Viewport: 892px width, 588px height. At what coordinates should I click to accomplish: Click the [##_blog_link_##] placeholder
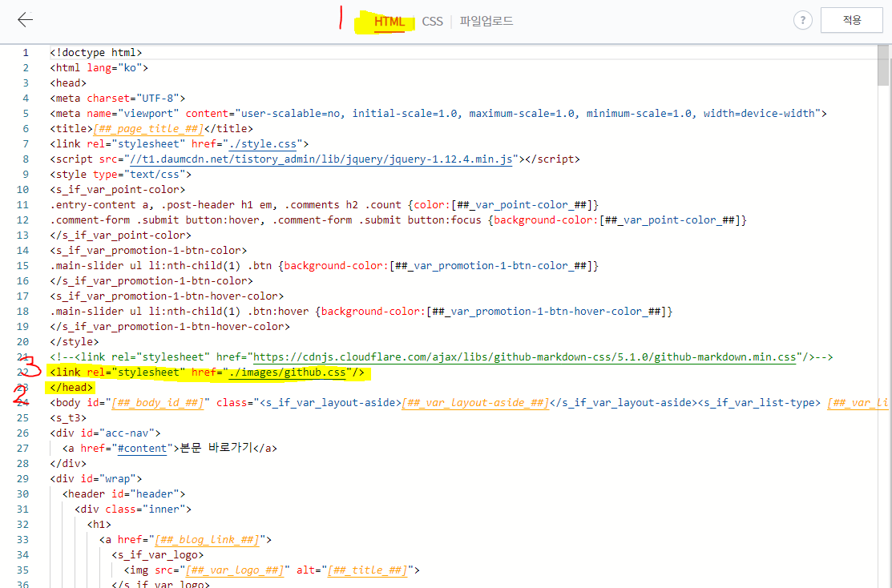point(207,539)
